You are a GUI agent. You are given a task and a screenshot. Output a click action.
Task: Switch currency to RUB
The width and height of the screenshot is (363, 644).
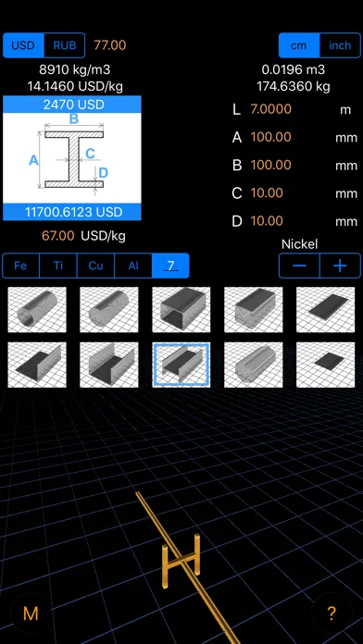tap(65, 45)
